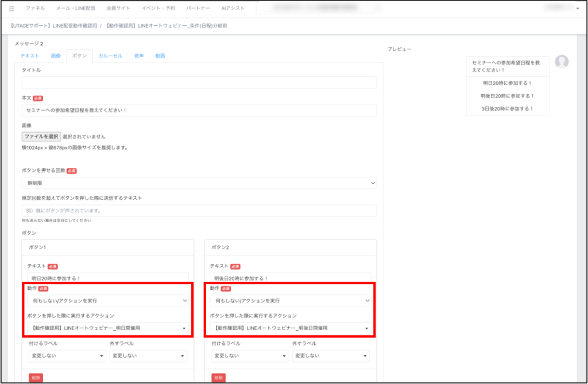This screenshot has height=384, width=588.
Task: Switch to the カルーセル tab
Action: pos(110,56)
